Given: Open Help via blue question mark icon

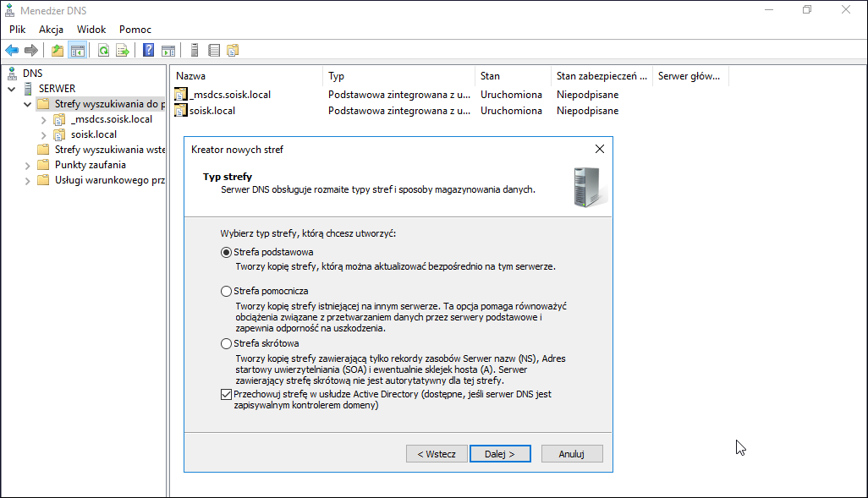Looking at the screenshot, I should pos(148,51).
